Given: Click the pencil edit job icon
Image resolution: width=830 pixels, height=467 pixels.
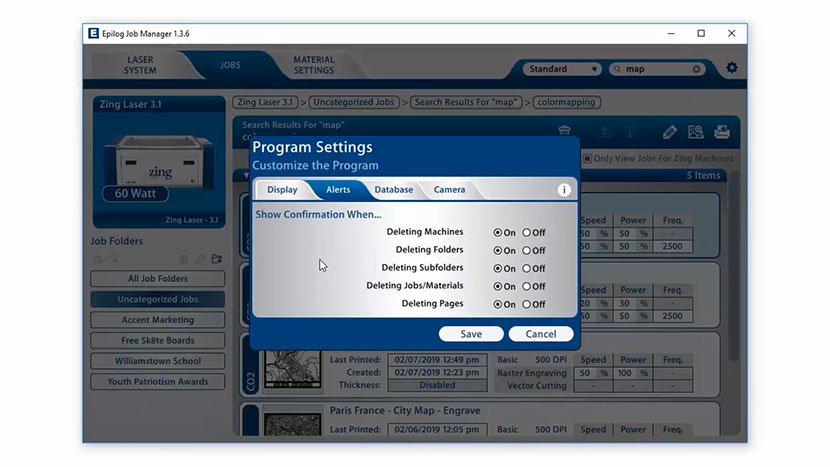Looking at the screenshot, I should pos(670,132).
